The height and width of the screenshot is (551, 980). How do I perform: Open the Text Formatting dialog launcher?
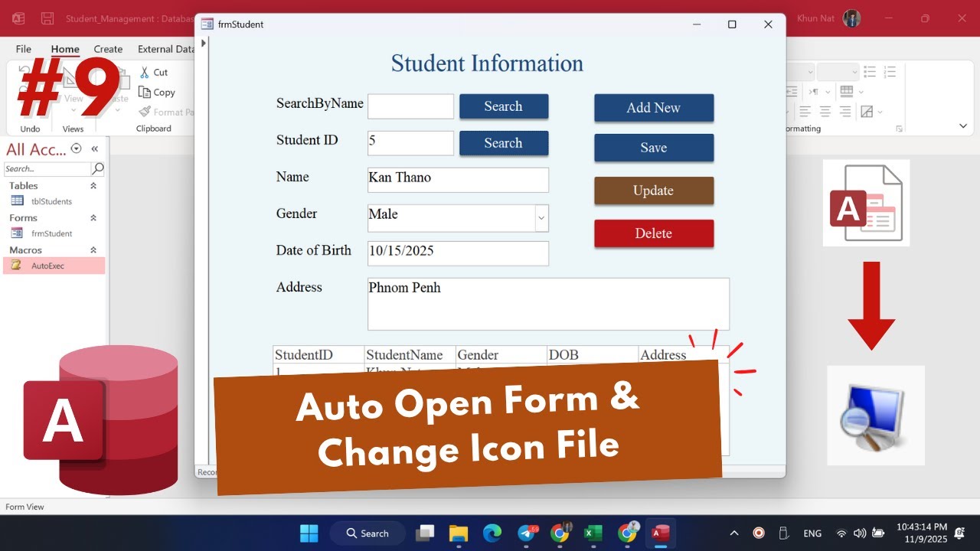[899, 129]
